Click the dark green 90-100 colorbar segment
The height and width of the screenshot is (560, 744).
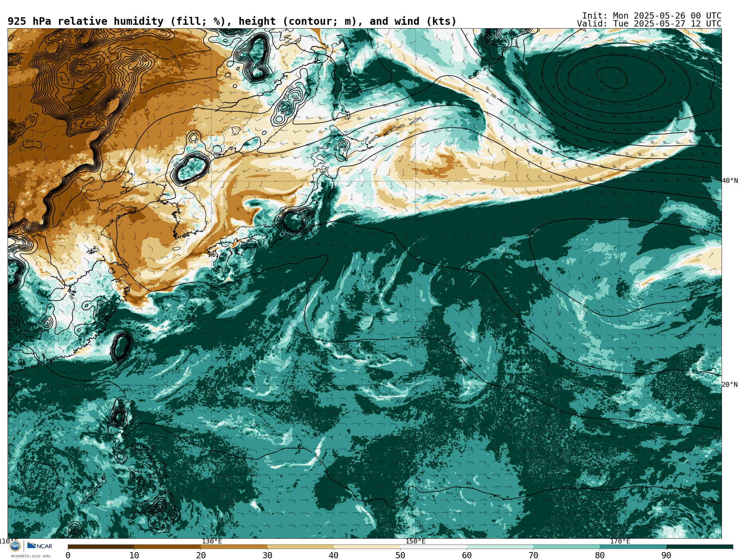[700, 547]
